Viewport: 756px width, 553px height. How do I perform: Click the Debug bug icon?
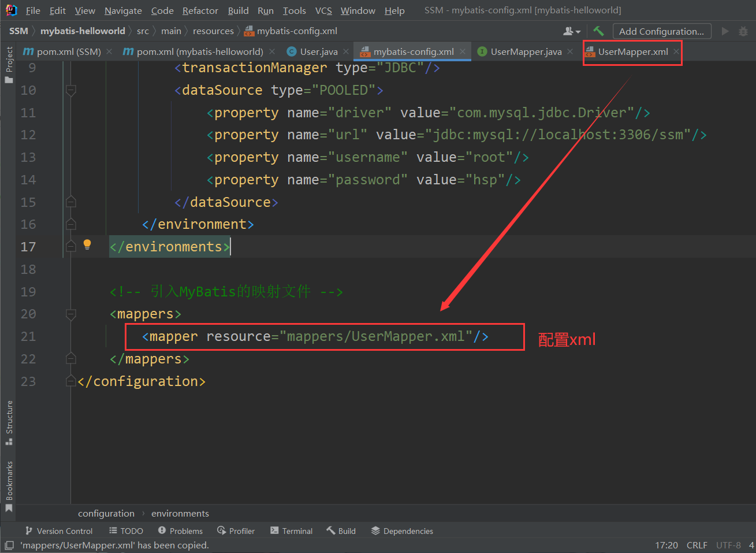[743, 31]
